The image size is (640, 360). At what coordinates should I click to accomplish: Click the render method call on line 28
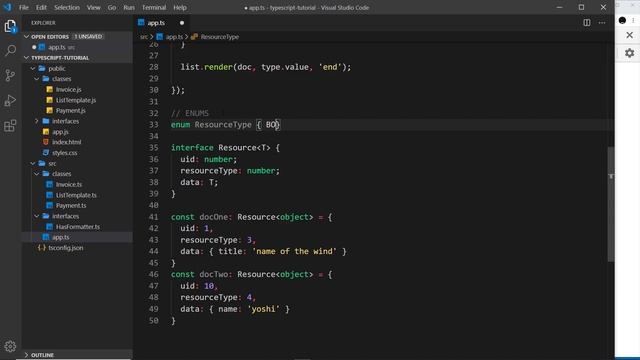pyautogui.click(x=218, y=67)
